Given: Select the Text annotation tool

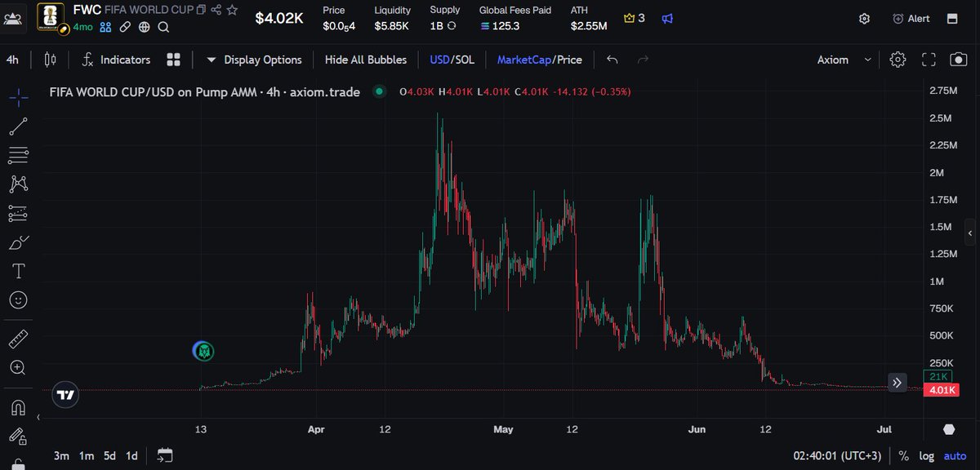Looking at the screenshot, I should 18,271.
